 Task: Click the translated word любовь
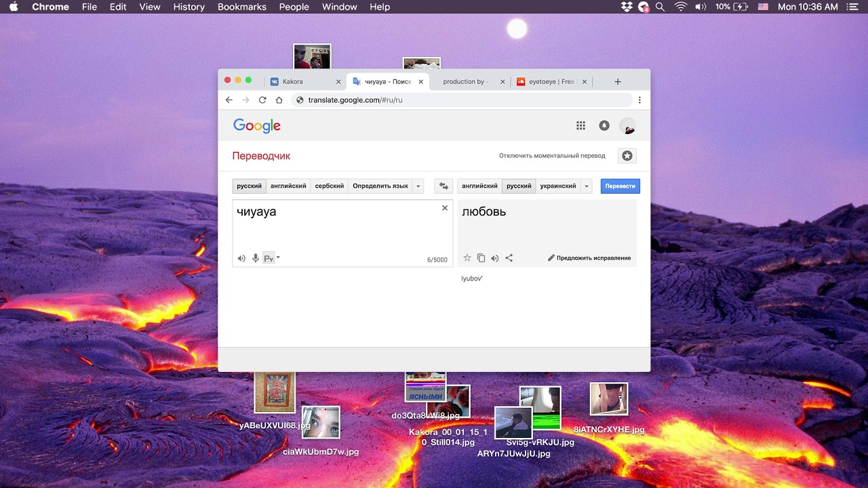pyautogui.click(x=484, y=211)
